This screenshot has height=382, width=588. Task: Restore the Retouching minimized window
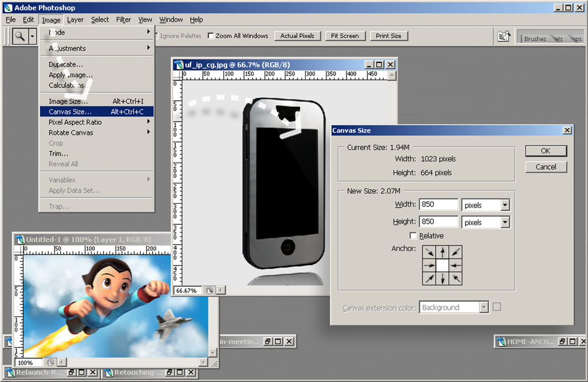pos(170,372)
